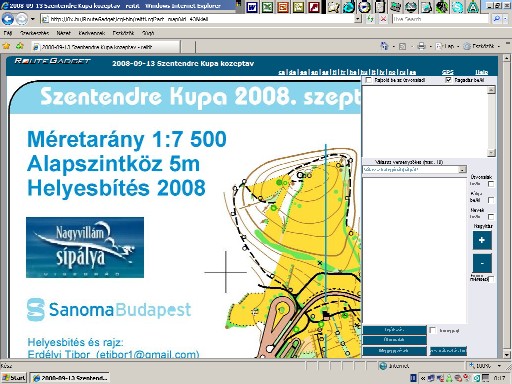Viewport: 512px width, 384px height.
Task: Click the red Stop loading icon
Action: point(383,19)
